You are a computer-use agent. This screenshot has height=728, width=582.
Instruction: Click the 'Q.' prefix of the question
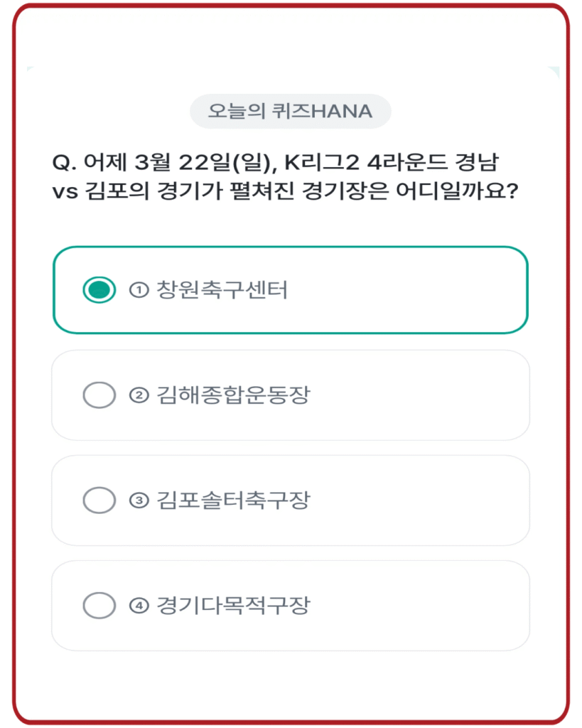[65, 163]
